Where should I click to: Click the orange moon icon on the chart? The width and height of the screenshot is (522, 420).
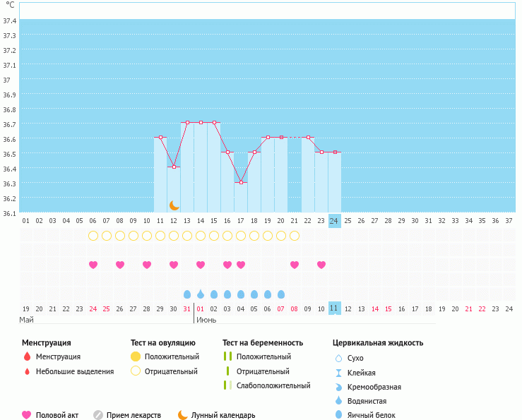pyautogui.click(x=174, y=205)
